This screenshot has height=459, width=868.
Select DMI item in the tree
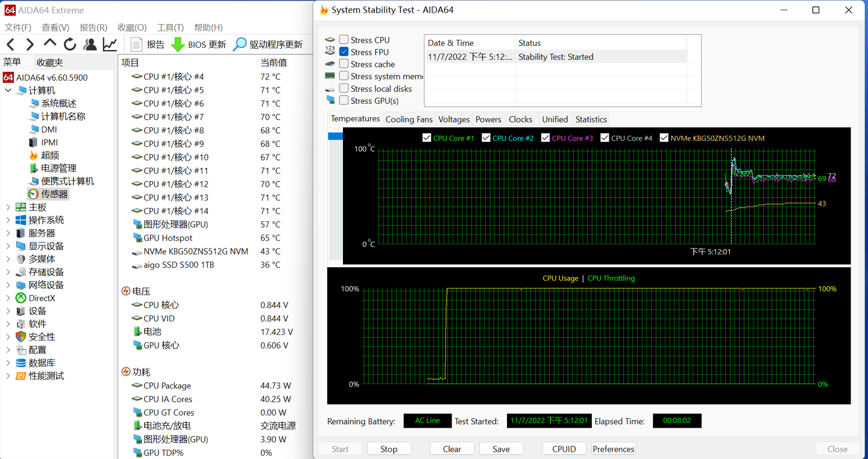[49, 129]
